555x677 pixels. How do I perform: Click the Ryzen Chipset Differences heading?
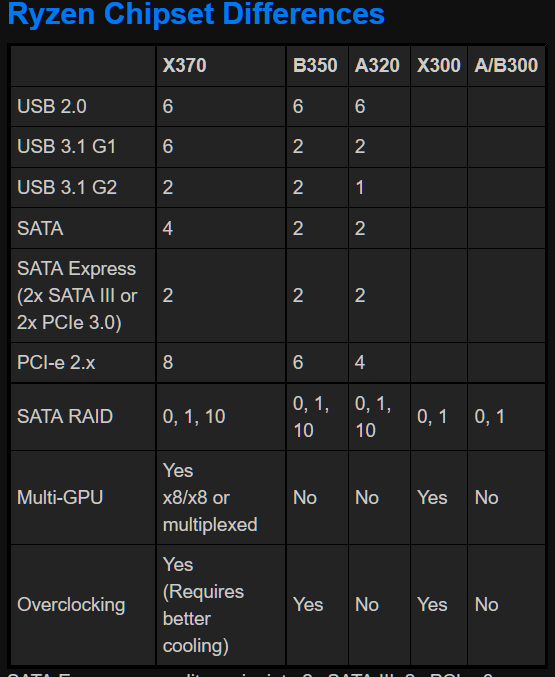(196, 14)
